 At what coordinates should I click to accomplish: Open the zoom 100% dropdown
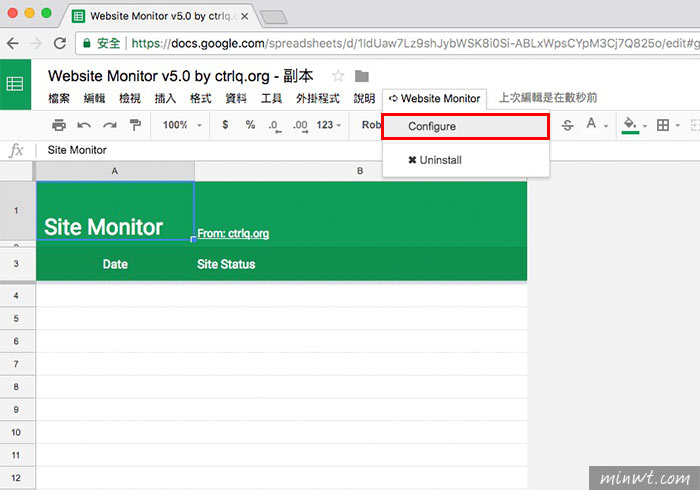(x=182, y=125)
